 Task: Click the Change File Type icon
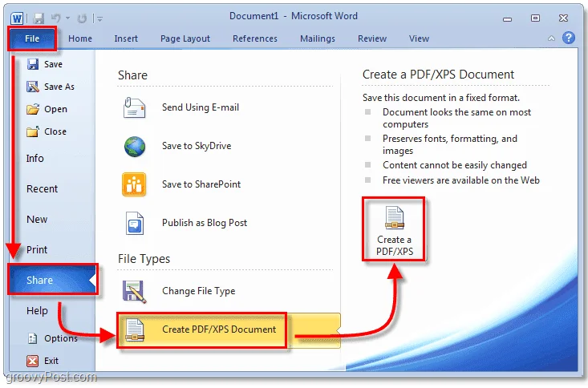pos(134,292)
